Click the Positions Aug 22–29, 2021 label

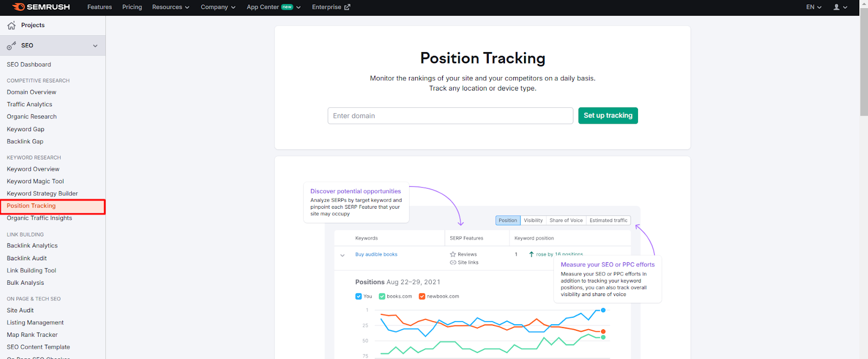point(398,282)
